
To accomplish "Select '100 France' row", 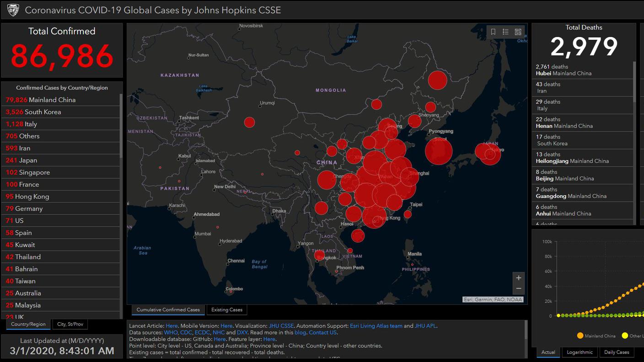I will click(61, 185).
